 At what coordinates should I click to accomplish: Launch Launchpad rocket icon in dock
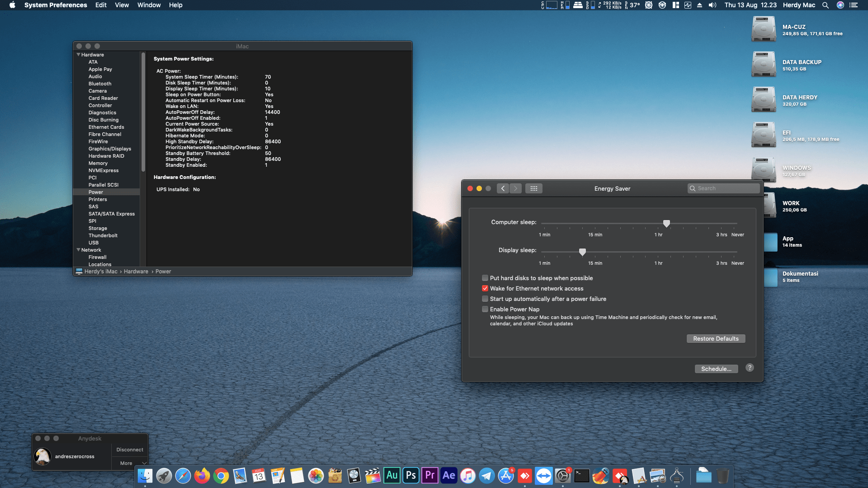[164, 476]
